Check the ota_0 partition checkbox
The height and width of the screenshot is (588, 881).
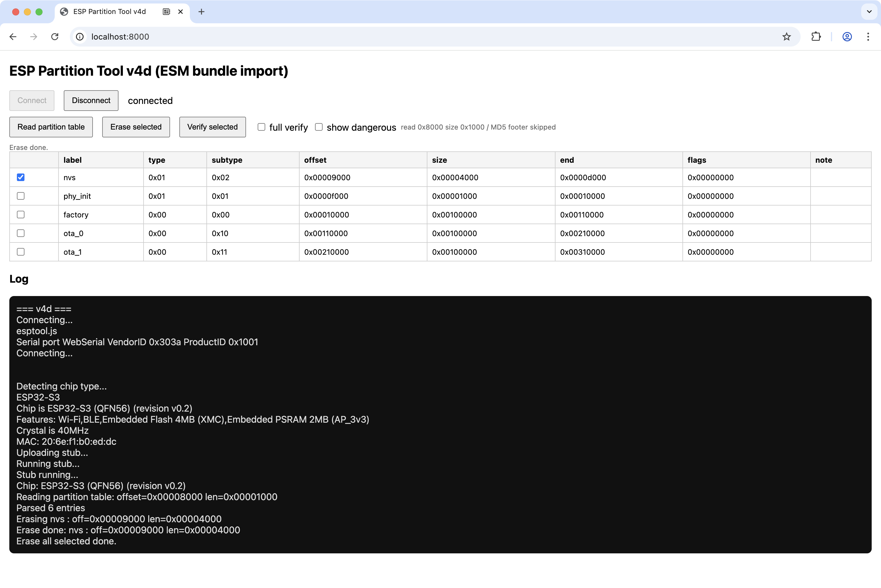coord(21,233)
